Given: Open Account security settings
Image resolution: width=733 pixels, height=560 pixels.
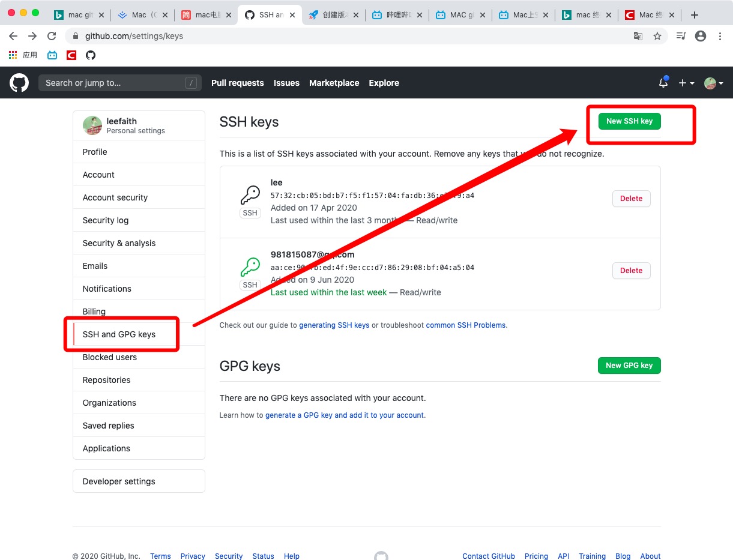Looking at the screenshot, I should pos(139,197).
